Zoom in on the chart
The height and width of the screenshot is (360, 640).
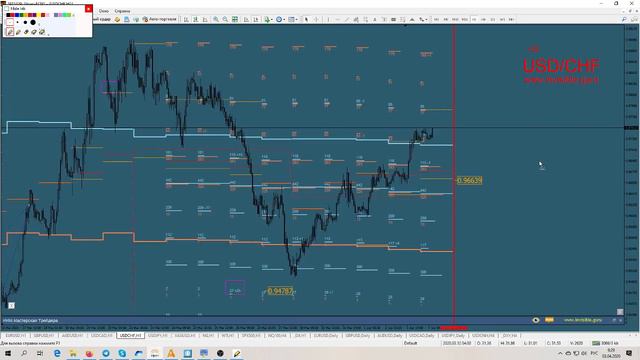[x=216, y=19]
